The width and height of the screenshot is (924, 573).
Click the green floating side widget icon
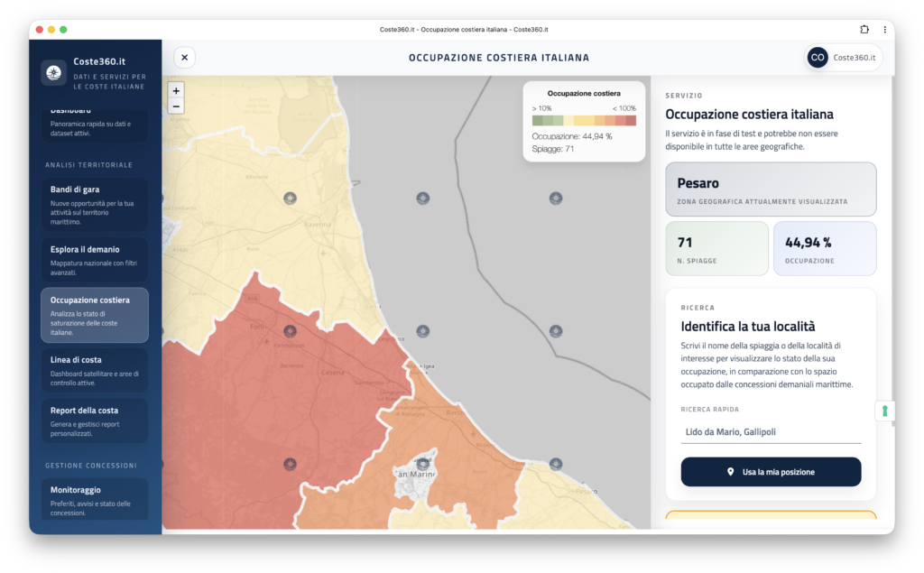(x=884, y=411)
